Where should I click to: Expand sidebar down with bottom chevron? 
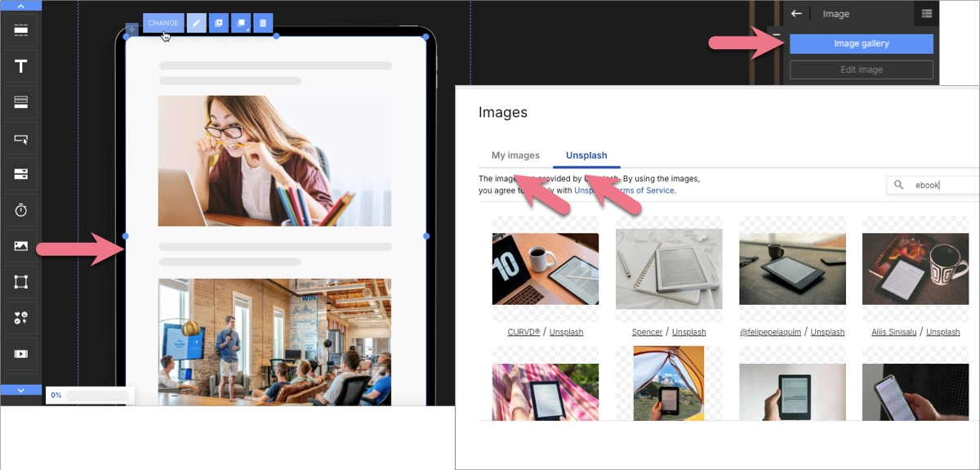pos(20,390)
